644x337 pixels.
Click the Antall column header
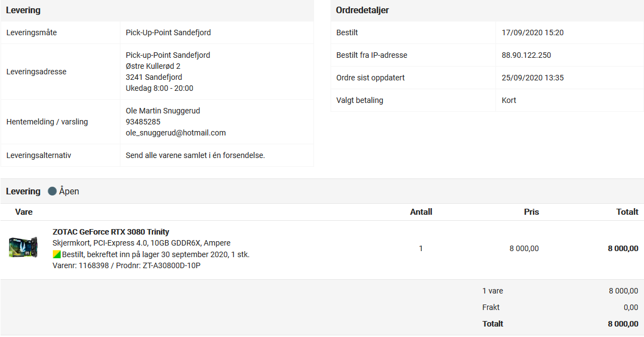(421, 212)
